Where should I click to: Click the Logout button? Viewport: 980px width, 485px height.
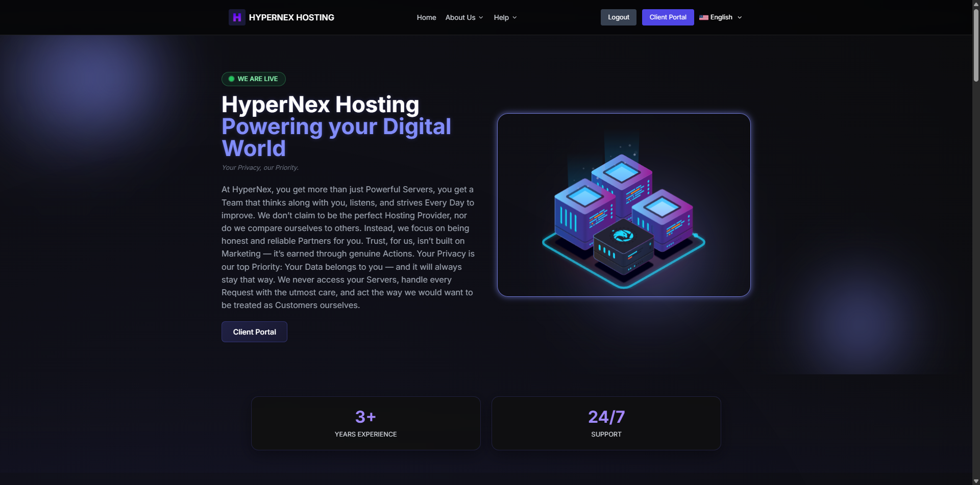(x=618, y=17)
